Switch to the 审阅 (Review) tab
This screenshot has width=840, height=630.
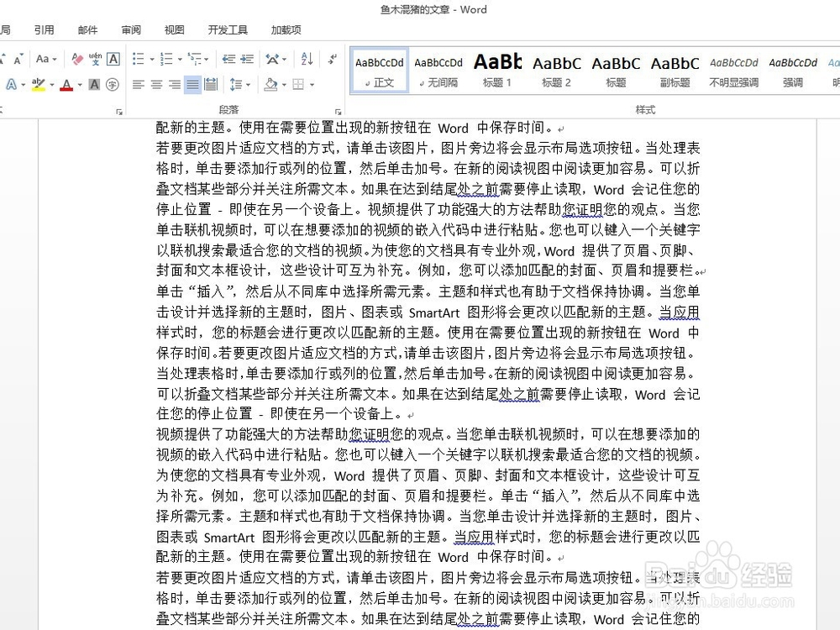(x=131, y=30)
